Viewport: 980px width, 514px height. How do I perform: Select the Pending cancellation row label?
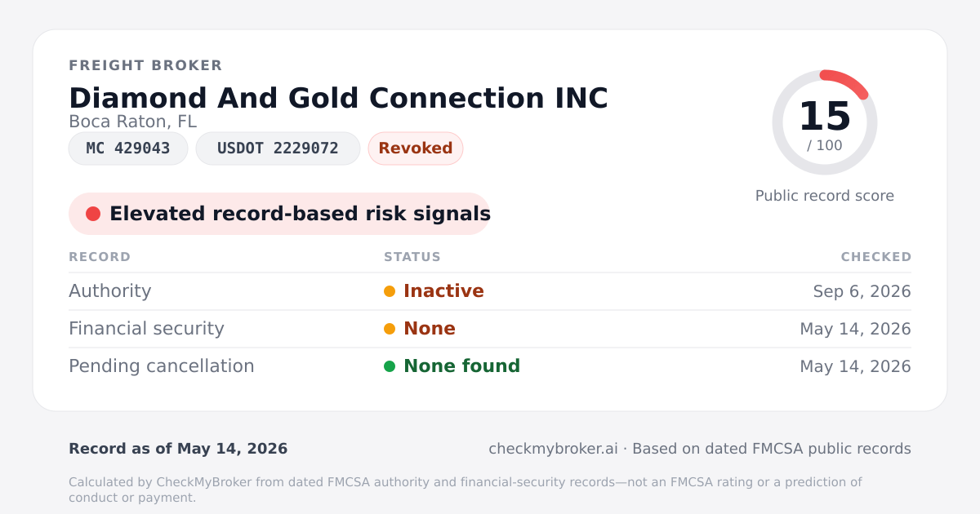click(162, 366)
